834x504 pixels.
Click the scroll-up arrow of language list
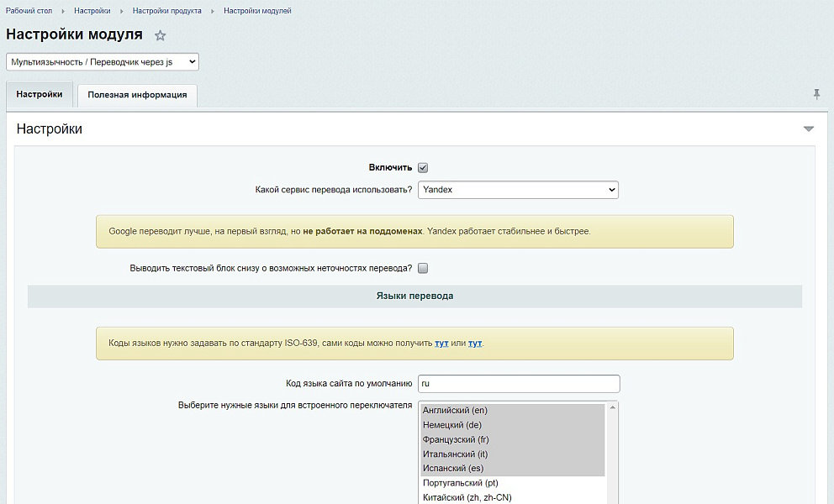coord(612,408)
